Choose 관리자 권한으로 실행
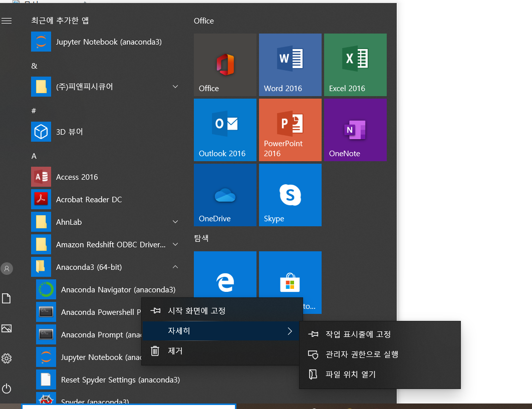 pos(380,354)
